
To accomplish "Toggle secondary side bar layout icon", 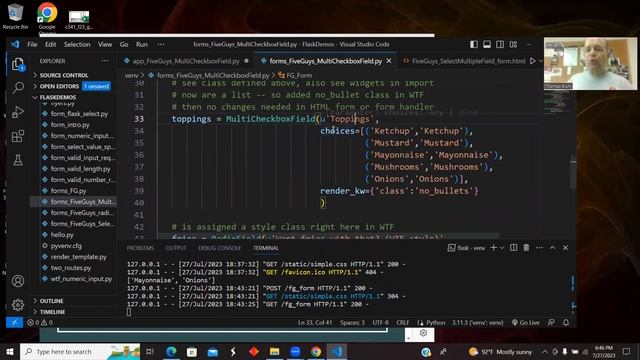I will pos(500,44).
